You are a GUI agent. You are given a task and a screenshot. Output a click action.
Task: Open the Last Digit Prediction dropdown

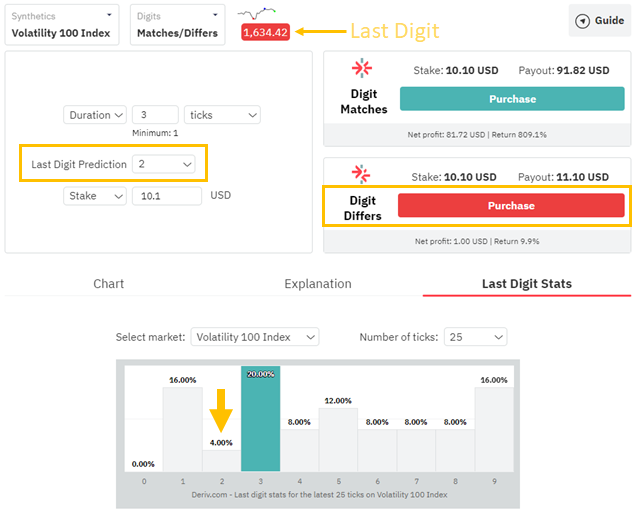pos(164,164)
